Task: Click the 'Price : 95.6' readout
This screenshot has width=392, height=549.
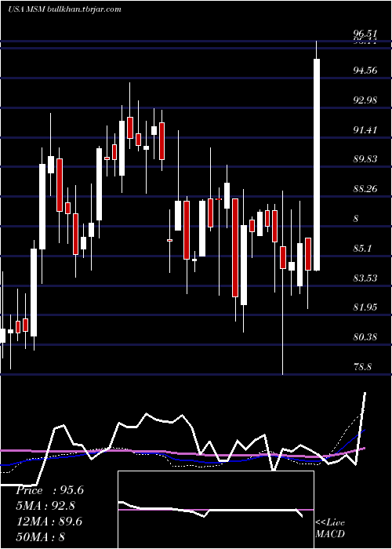Action: (x=49, y=490)
